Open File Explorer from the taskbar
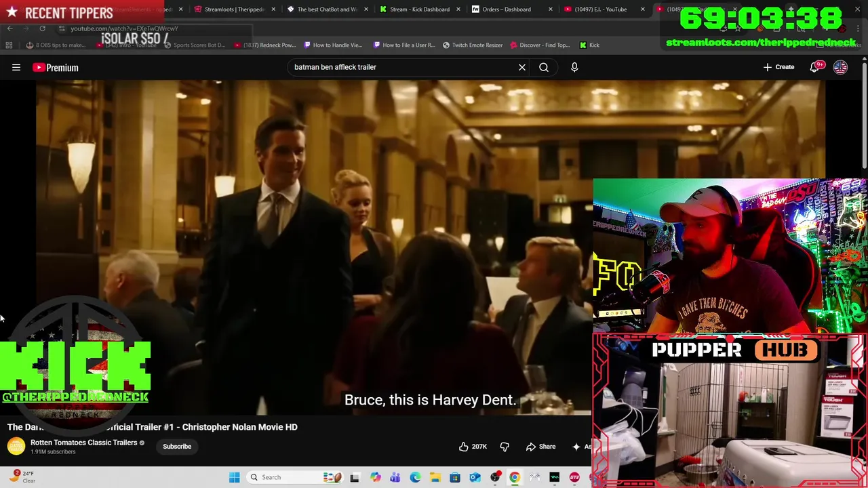 tap(435, 477)
